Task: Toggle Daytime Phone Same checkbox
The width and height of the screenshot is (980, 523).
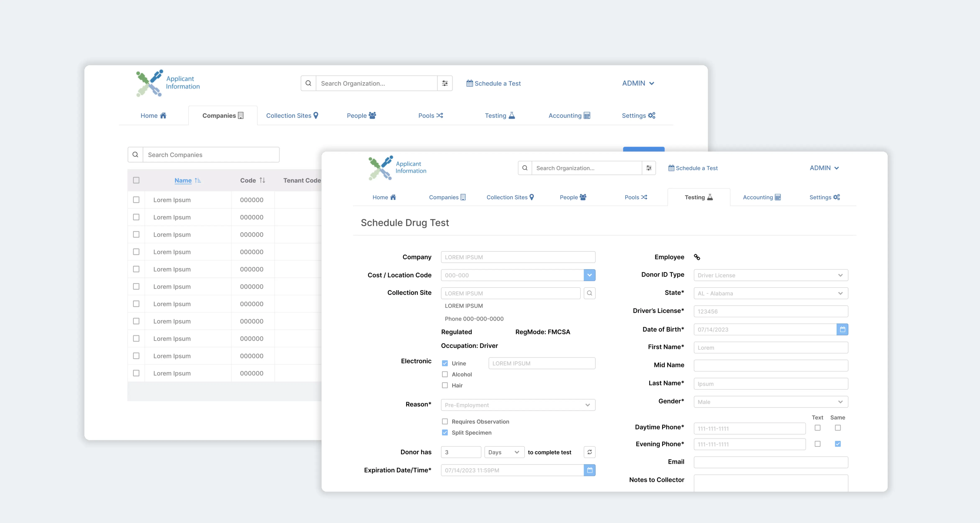Action: click(x=838, y=428)
